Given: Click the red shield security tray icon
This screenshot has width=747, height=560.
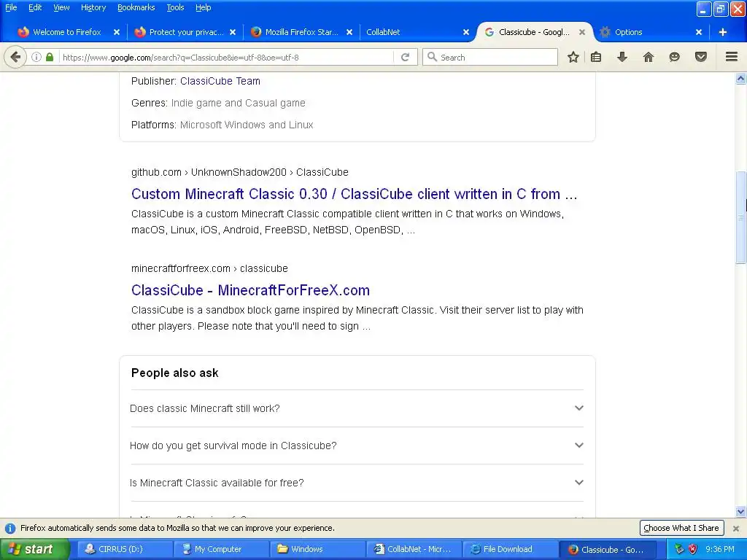Looking at the screenshot, I should click(693, 549).
